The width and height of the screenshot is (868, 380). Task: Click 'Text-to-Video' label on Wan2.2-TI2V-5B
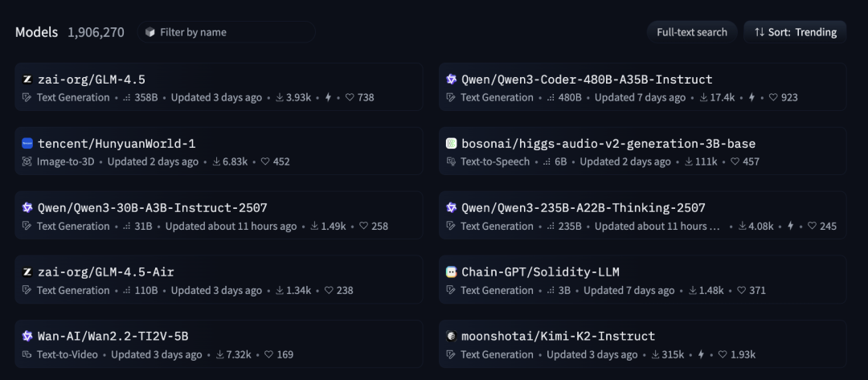67,354
